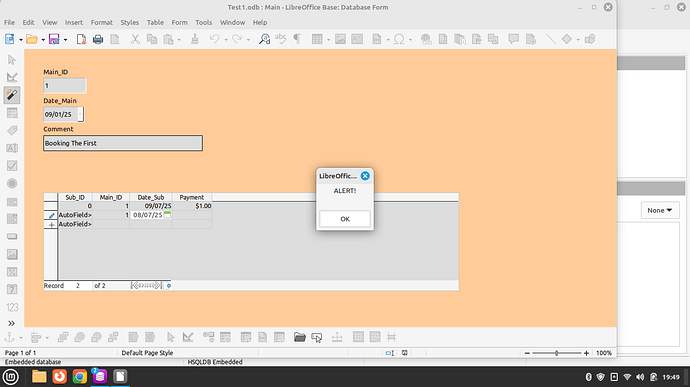Click the Insert special character omega icon
Screen dimensions: 690x387
tap(399, 39)
